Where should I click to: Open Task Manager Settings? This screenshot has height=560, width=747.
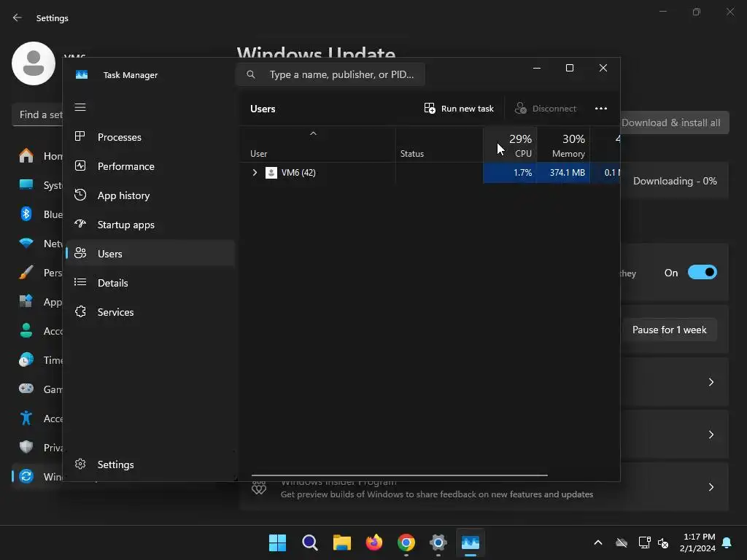pyautogui.click(x=150, y=464)
